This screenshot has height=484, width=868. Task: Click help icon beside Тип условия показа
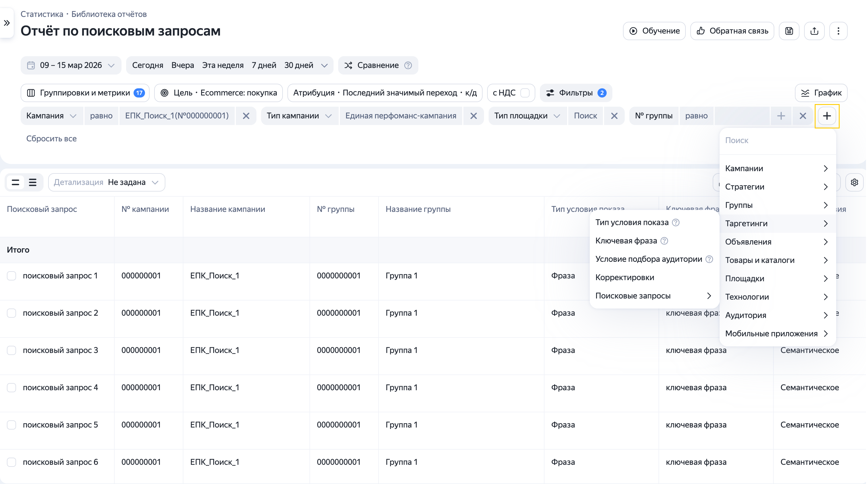click(676, 223)
